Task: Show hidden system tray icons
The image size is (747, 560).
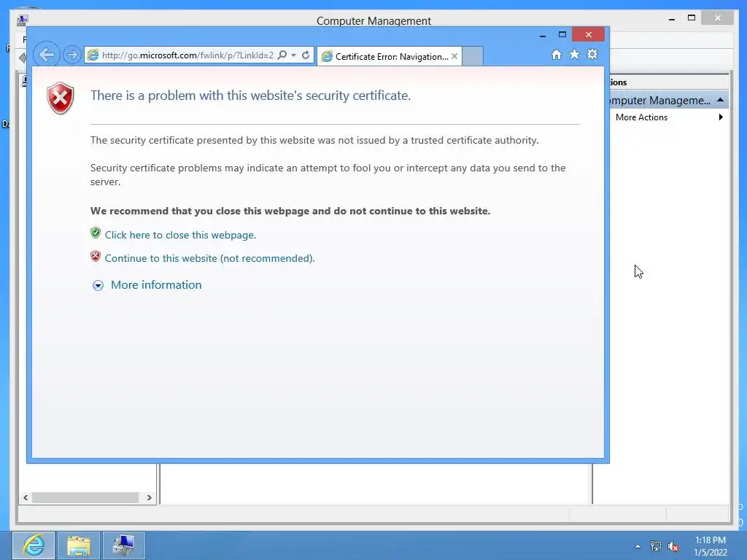Action: tap(638, 546)
